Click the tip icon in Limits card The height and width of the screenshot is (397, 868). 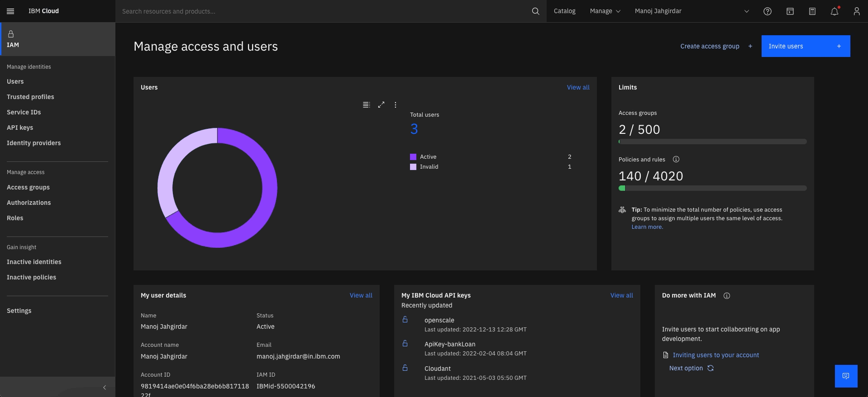622,210
